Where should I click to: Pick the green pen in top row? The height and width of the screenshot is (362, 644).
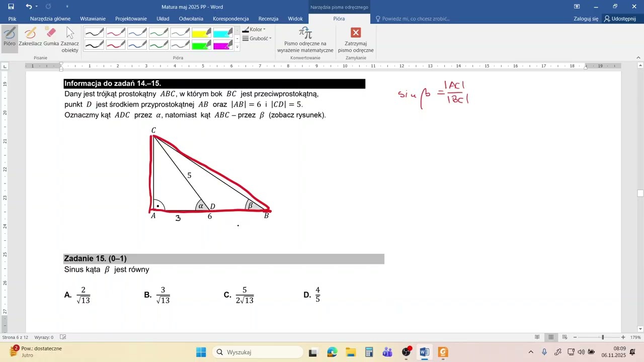click(x=158, y=33)
